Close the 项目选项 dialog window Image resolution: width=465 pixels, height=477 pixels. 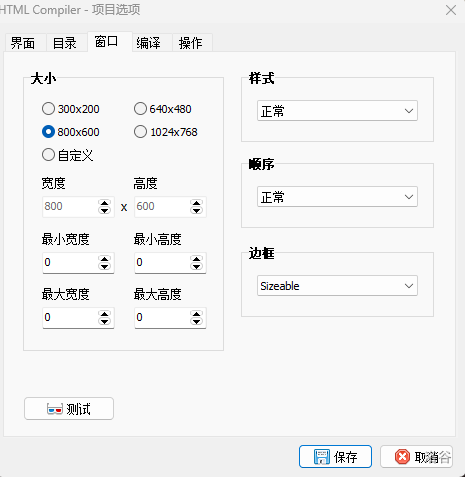point(451,10)
